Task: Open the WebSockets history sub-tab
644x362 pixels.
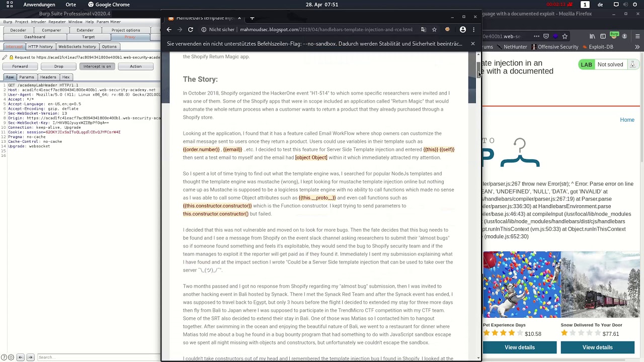Action: pos(77,47)
